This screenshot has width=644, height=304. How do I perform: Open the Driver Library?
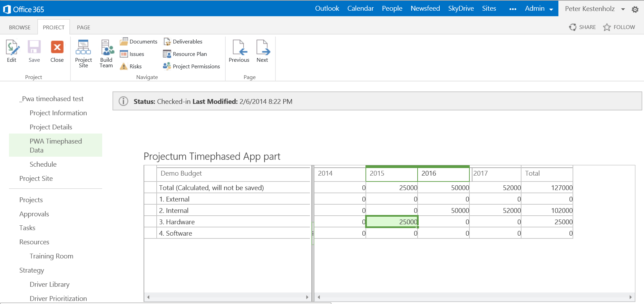click(x=50, y=284)
